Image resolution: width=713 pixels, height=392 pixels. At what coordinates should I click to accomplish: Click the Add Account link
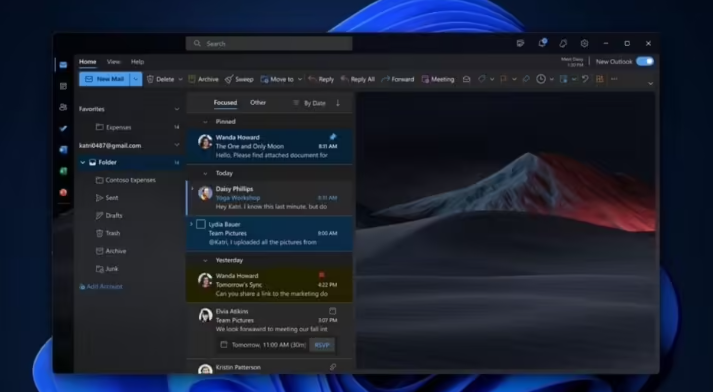100,286
